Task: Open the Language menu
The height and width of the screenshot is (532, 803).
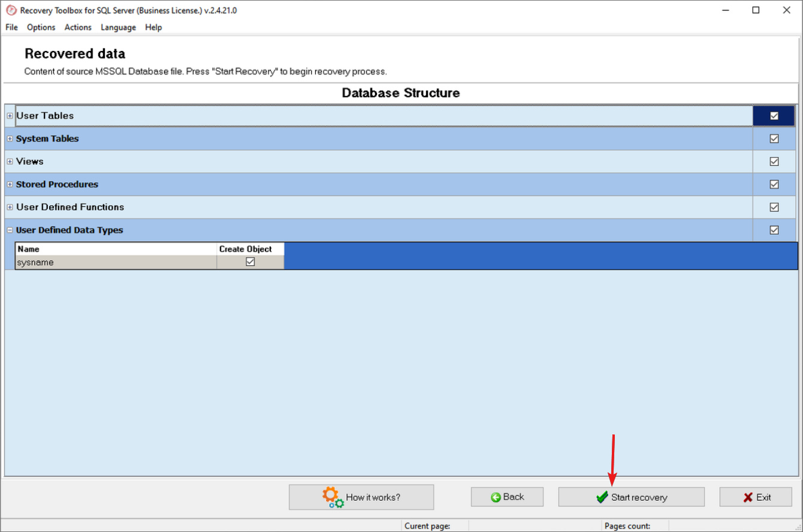Action: pos(118,27)
